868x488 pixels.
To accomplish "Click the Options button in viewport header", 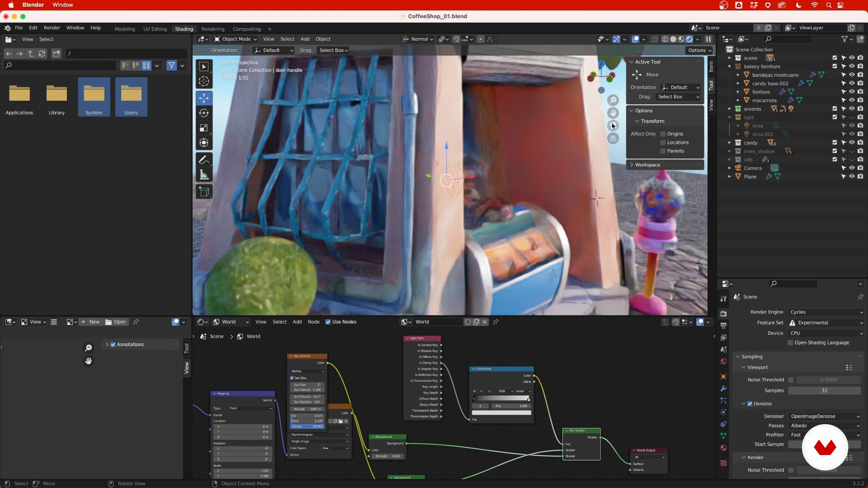I will (x=700, y=50).
